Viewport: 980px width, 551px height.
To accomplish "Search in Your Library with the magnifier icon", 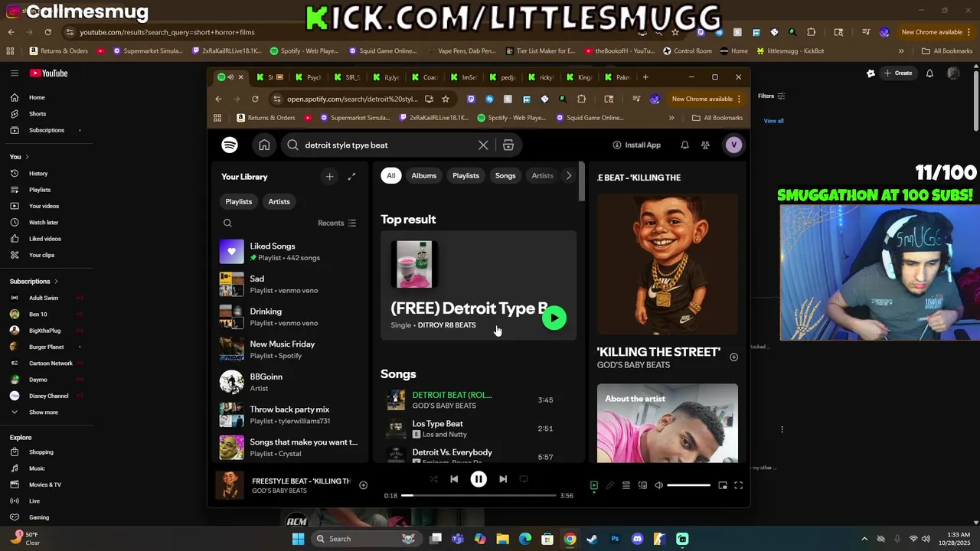I will 227,223.
